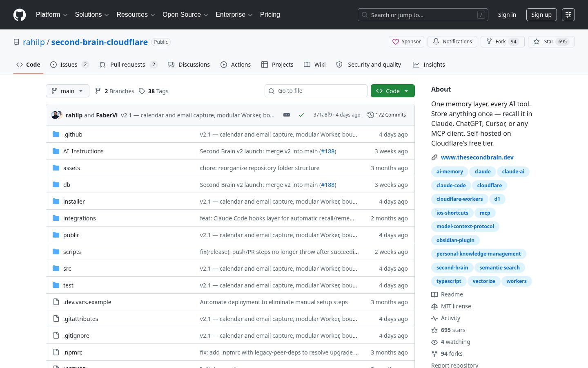This screenshot has height=368, width=588.
Task: View the 38 Tags link
Action: tap(154, 91)
